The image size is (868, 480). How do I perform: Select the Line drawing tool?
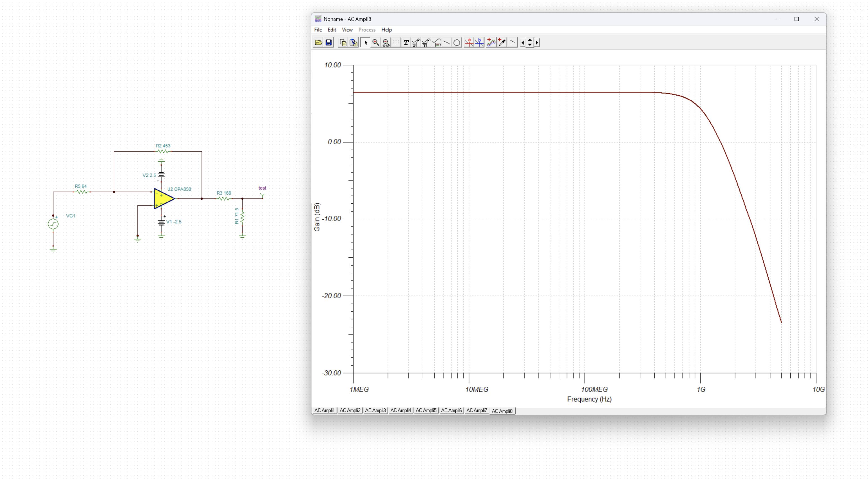447,42
